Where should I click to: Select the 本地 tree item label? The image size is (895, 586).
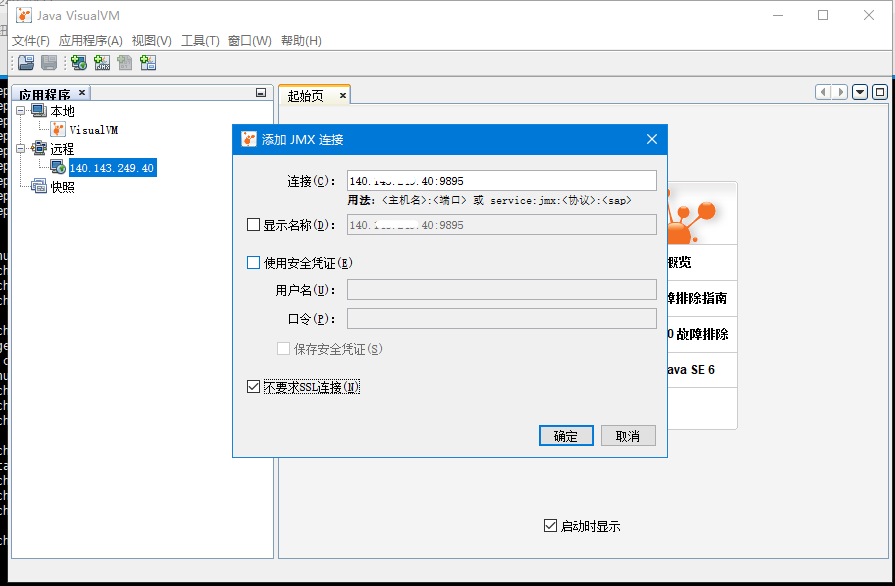[62, 111]
